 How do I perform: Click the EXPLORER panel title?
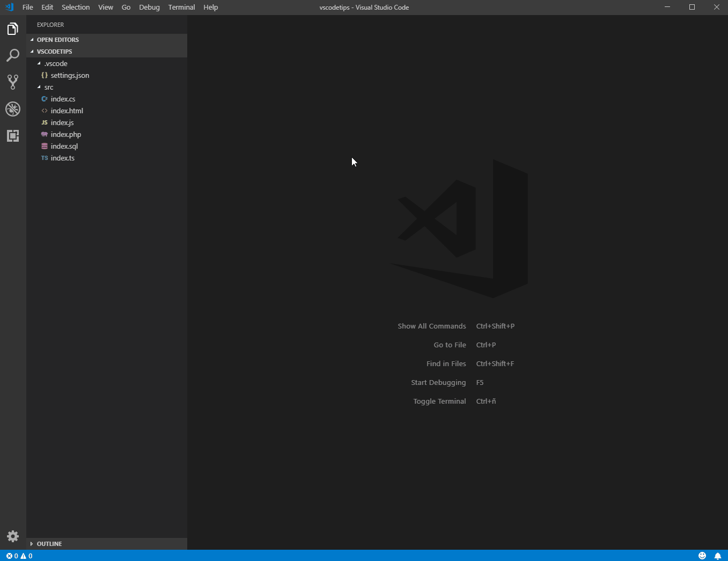tap(50, 25)
